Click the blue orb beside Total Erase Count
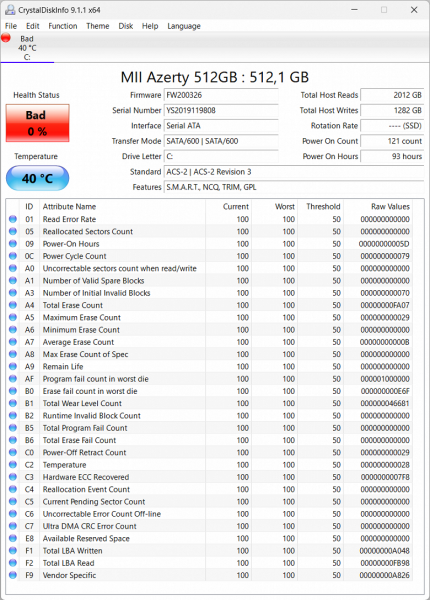 coord(13,305)
